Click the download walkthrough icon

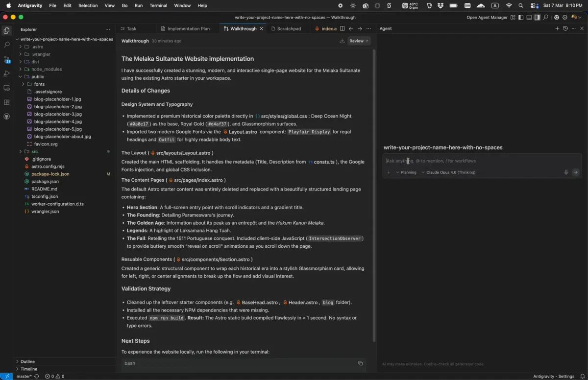pos(342,41)
